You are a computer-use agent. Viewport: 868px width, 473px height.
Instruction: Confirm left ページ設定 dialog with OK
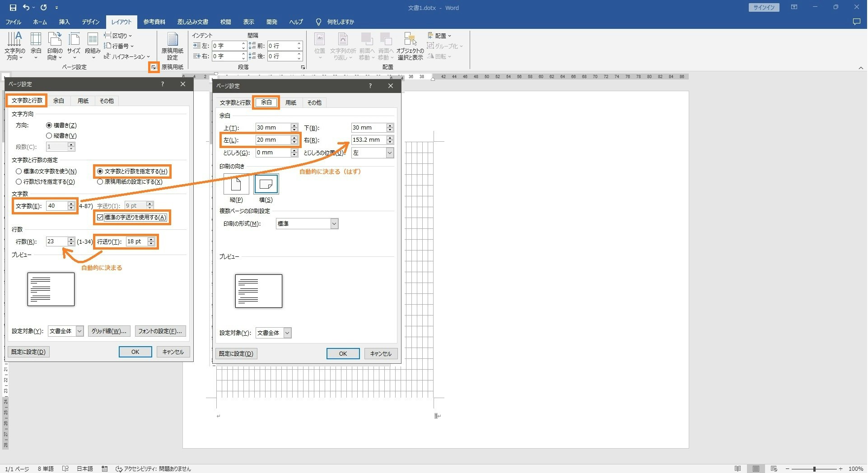coord(135,352)
